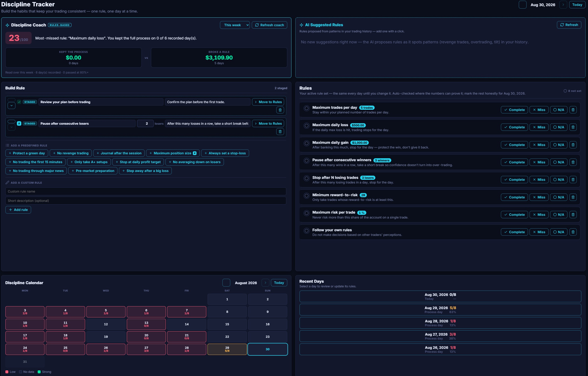The width and height of the screenshot is (588, 376).
Task: Open Aug 26, 2026 in Recent Days
Action: tap(440, 349)
